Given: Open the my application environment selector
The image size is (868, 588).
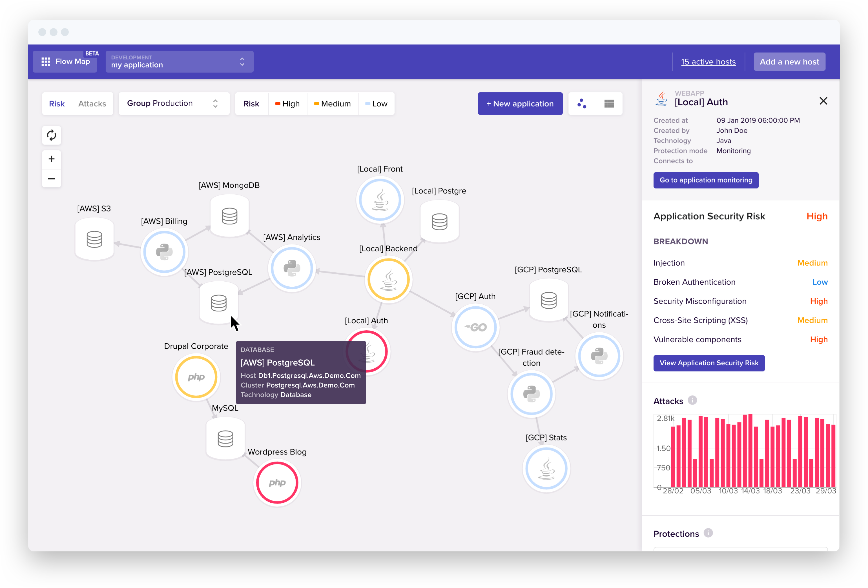Looking at the screenshot, I should coord(179,62).
